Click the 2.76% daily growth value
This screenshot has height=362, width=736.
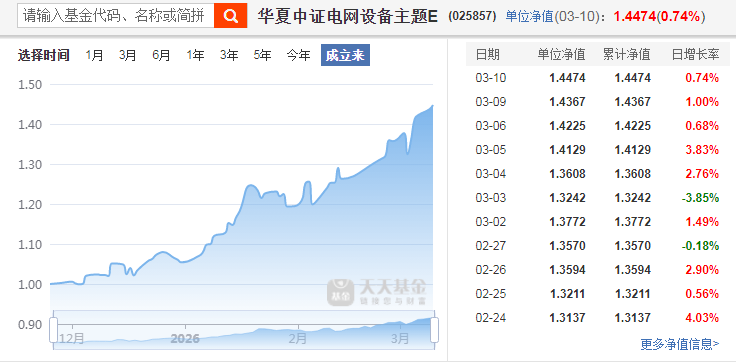(702, 174)
